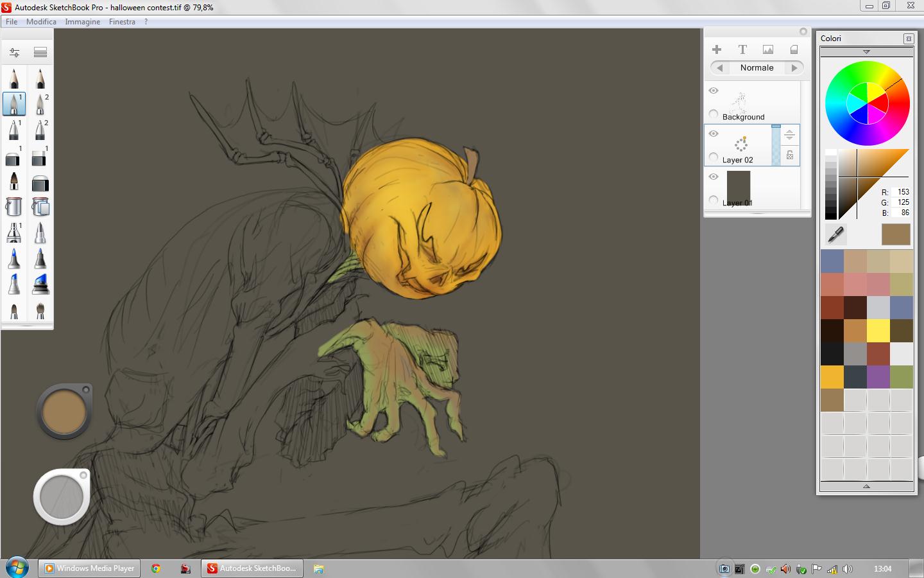Collapse Colori panel using top triangle
Screen dimensions: 924x578
click(866, 51)
